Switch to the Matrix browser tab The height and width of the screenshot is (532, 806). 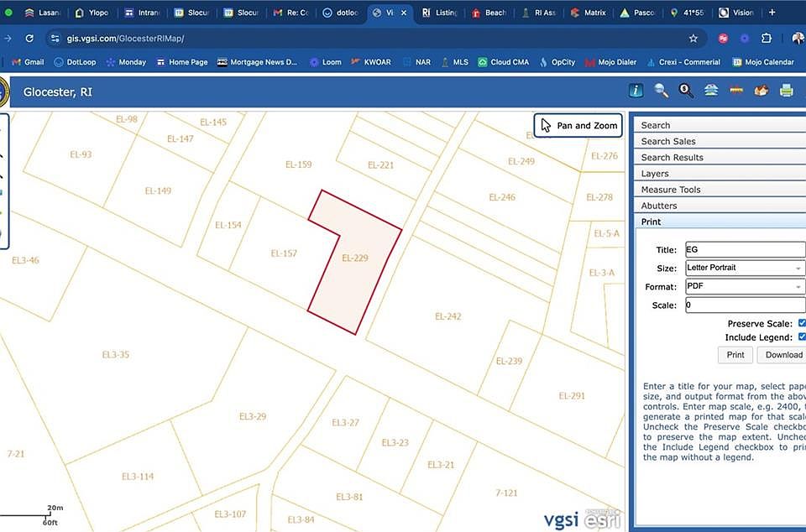tap(589, 13)
